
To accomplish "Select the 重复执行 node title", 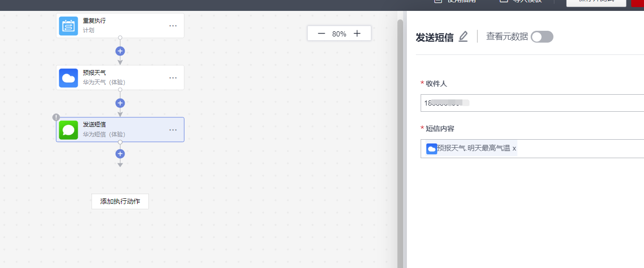I will (94, 21).
